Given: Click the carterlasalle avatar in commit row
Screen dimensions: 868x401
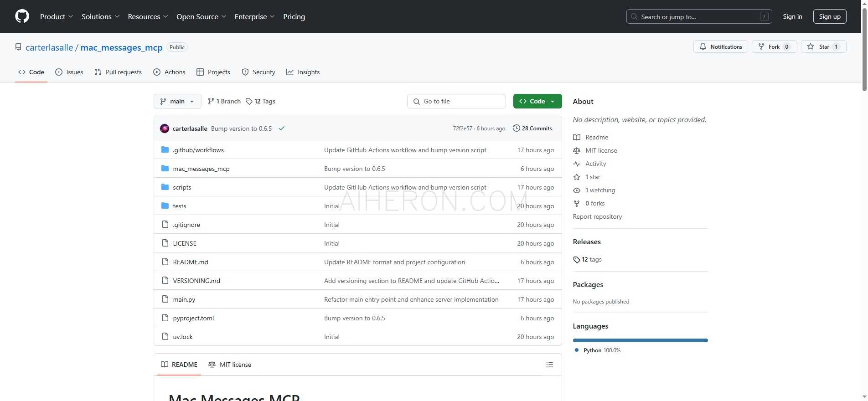Looking at the screenshot, I should pos(165,129).
